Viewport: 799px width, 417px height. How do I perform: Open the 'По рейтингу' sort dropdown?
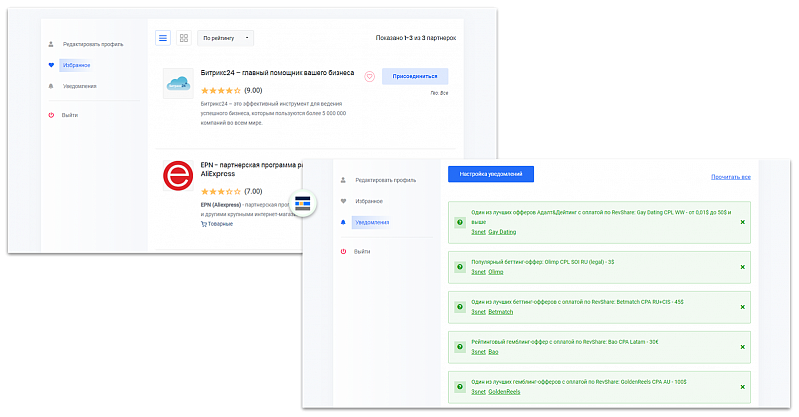point(226,38)
